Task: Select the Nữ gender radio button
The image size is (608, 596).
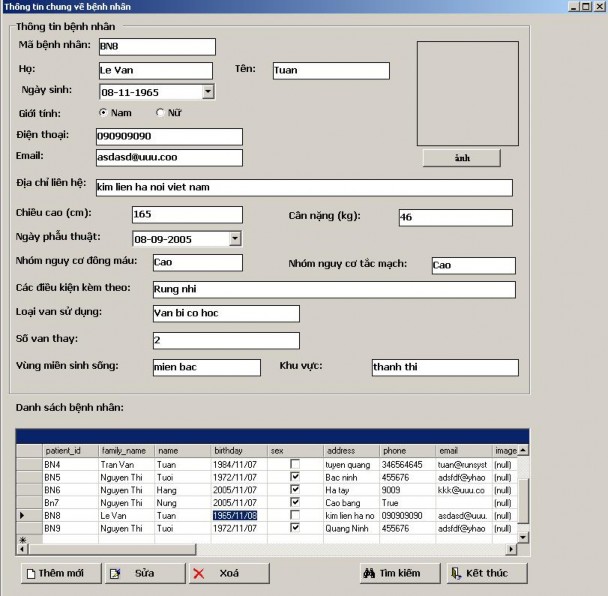Action: [161, 113]
